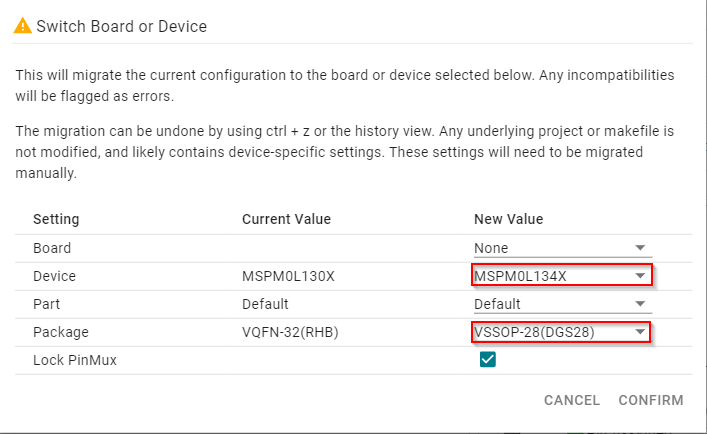Viewport: 707px width, 434px height.
Task: Click the New Value column header
Action: click(x=508, y=219)
